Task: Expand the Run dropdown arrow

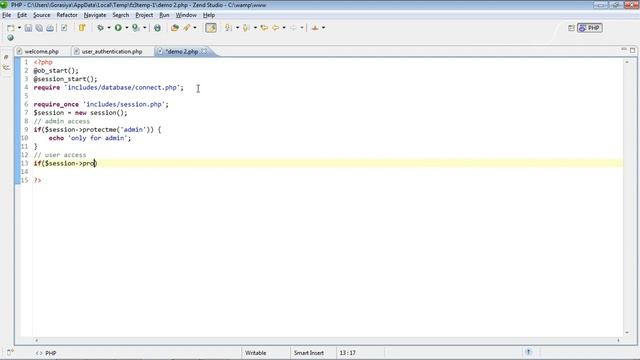Action: tap(127, 28)
